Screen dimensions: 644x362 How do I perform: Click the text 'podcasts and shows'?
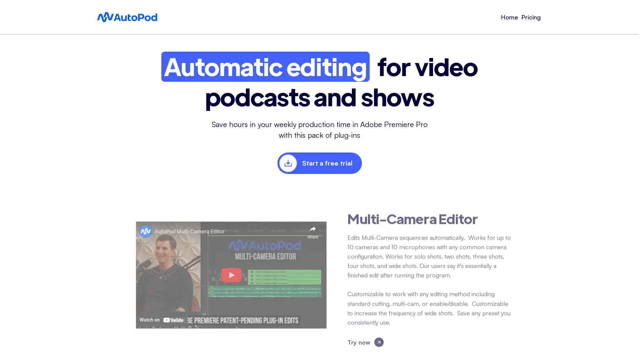(x=319, y=97)
